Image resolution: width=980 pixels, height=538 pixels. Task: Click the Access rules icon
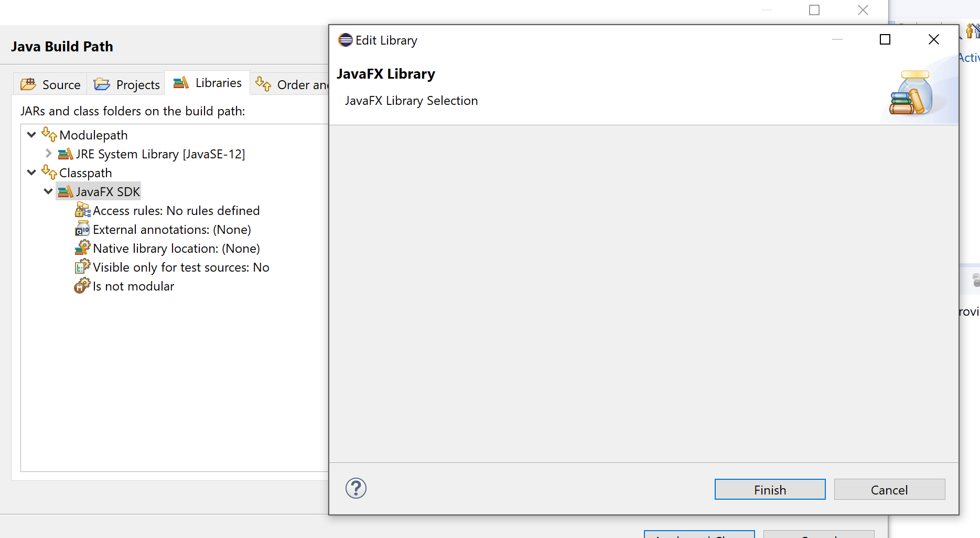(x=82, y=210)
